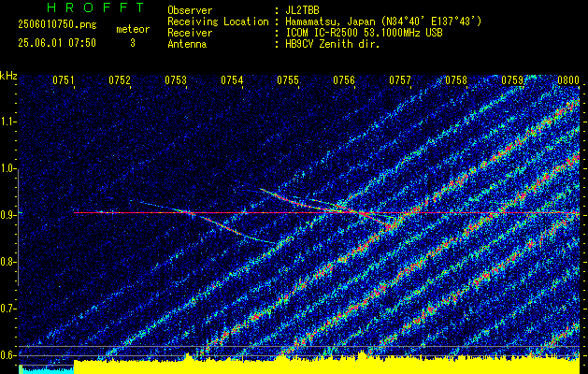This screenshot has width=588, height=374.
Task: Click the 0756 time axis marker
Action: (x=344, y=80)
